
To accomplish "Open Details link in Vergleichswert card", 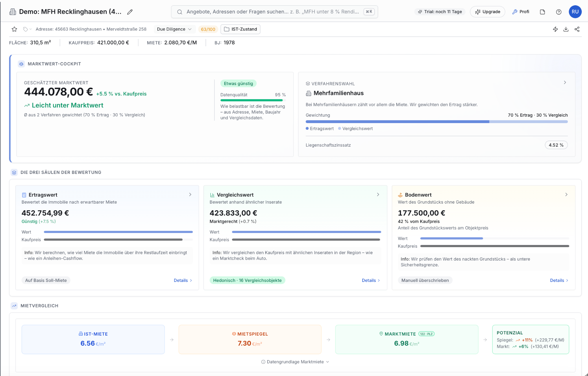I will pos(371,280).
